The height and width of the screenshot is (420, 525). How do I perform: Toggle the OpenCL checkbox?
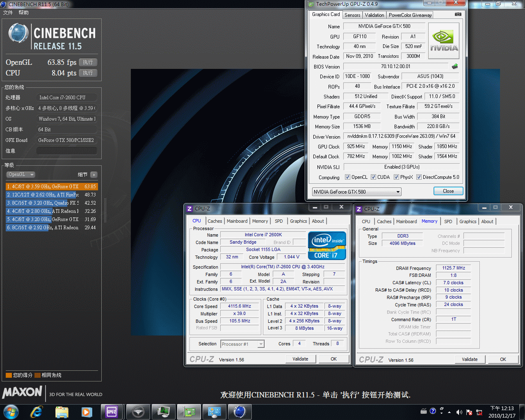[348, 177]
